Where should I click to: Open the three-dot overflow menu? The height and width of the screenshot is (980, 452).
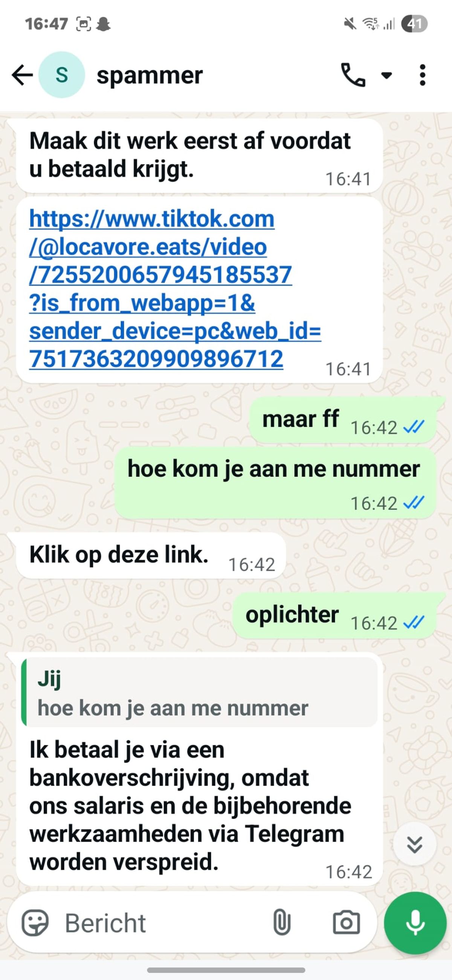click(422, 75)
